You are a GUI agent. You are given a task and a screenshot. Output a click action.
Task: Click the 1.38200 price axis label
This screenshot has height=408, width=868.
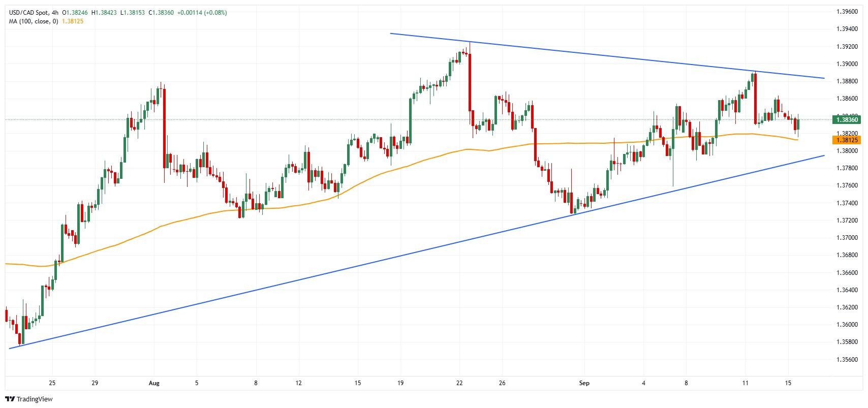point(846,133)
